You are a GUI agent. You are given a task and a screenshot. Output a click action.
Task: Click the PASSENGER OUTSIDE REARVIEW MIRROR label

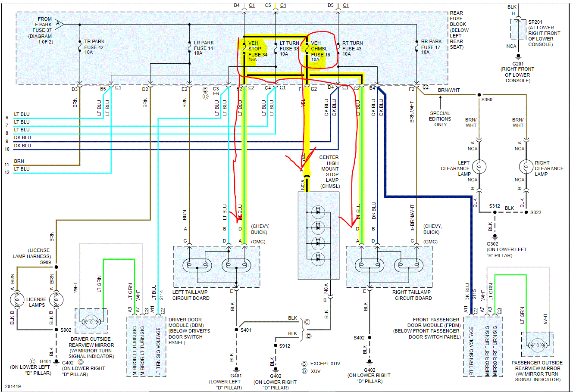[x=537, y=371]
